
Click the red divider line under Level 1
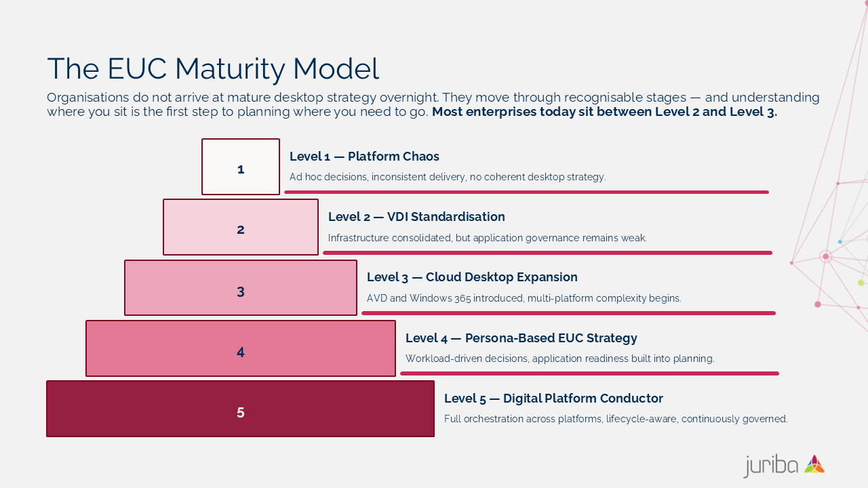[x=526, y=192]
